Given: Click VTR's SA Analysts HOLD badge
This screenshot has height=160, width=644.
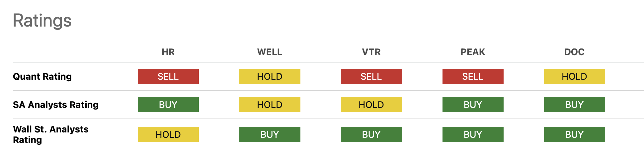Looking at the screenshot, I should (x=371, y=105).
